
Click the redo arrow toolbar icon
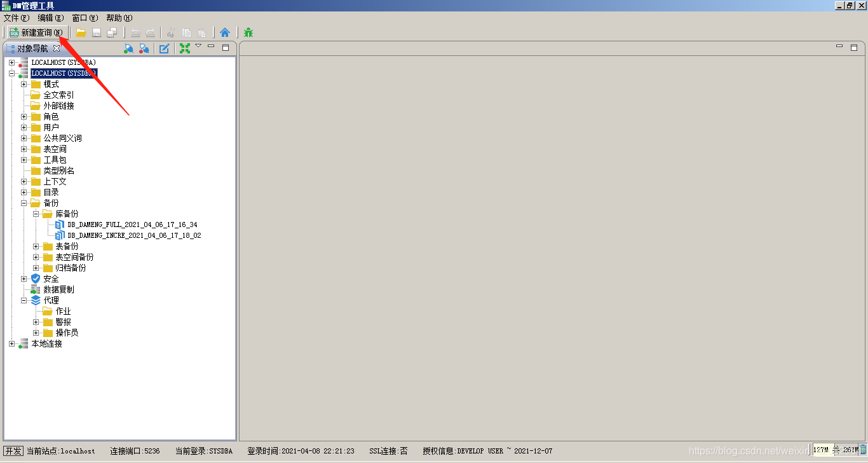click(151, 32)
